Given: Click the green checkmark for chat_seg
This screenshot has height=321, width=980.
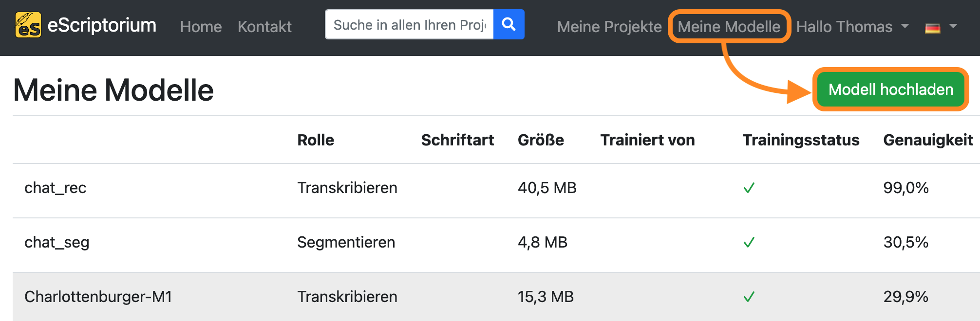Looking at the screenshot, I should point(749,242).
